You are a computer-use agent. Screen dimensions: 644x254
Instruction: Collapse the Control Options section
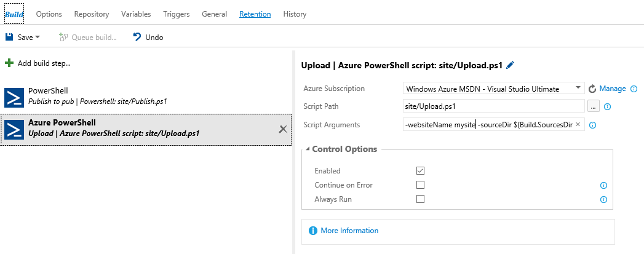(x=308, y=149)
